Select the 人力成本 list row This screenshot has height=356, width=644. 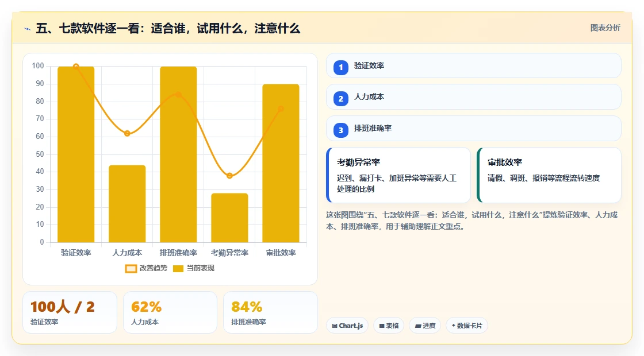click(474, 97)
